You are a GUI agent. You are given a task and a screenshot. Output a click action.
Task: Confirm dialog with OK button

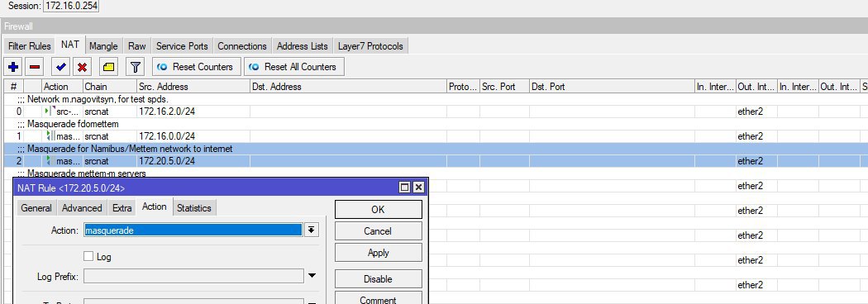pos(378,210)
